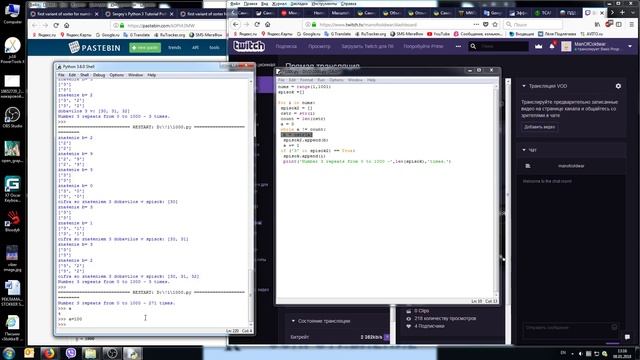The height and width of the screenshot is (360, 640).
Task: Click the Pastebin logo
Action: 95,47
